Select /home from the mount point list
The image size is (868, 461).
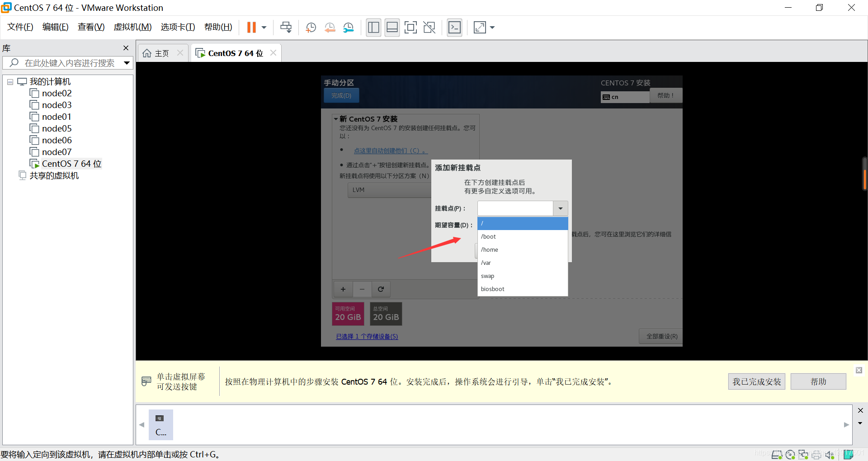[523, 249]
